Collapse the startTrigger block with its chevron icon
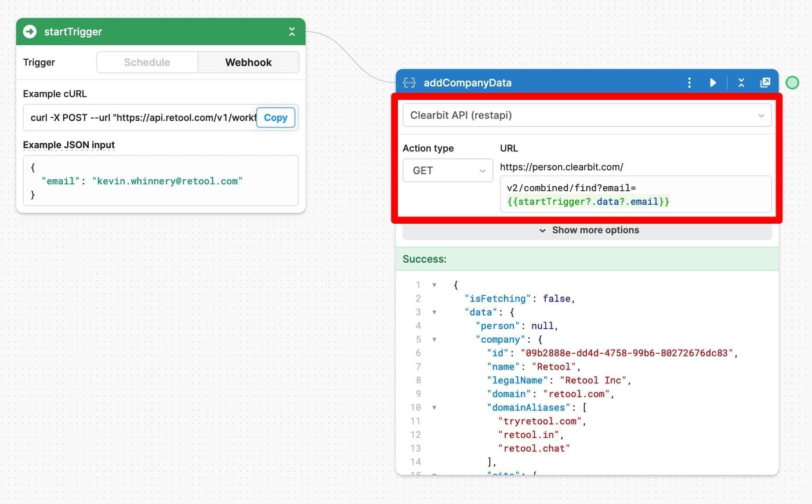The height and width of the screenshot is (504, 812). point(292,31)
